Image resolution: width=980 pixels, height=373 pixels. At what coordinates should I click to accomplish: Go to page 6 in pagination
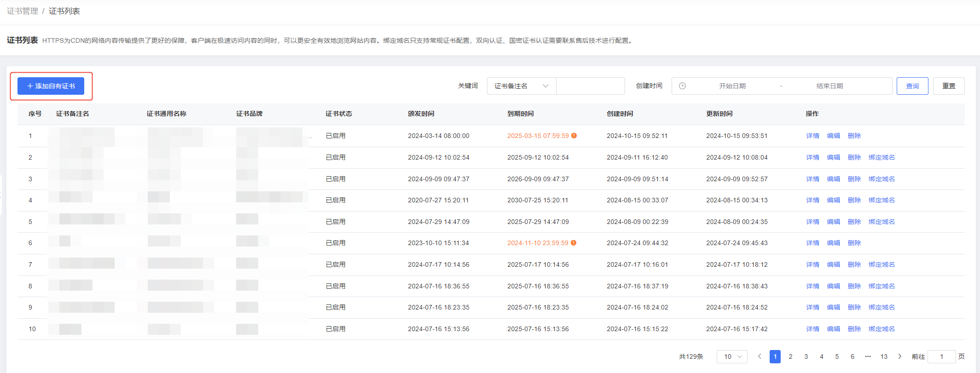point(852,356)
